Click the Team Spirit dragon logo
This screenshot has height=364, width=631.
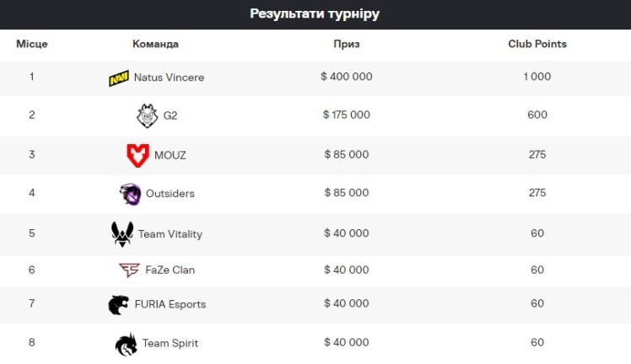click(x=126, y=343)
